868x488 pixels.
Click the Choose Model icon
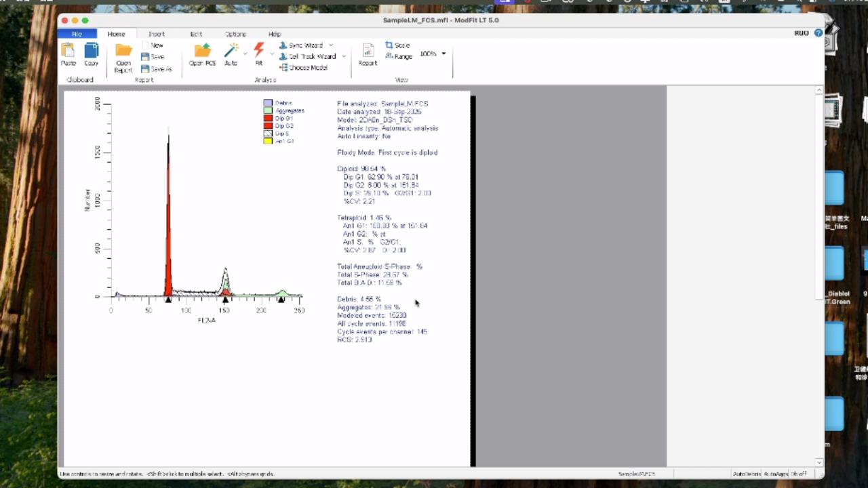click(303, 68)
